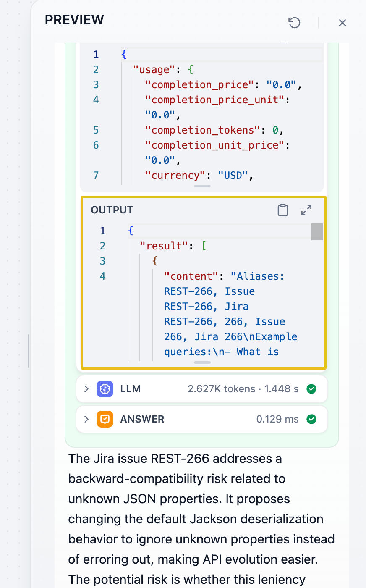This screenshot has height=588, width=366.
Task: Click the "completion_price_unit" key
Action: (x=215, y=100)
